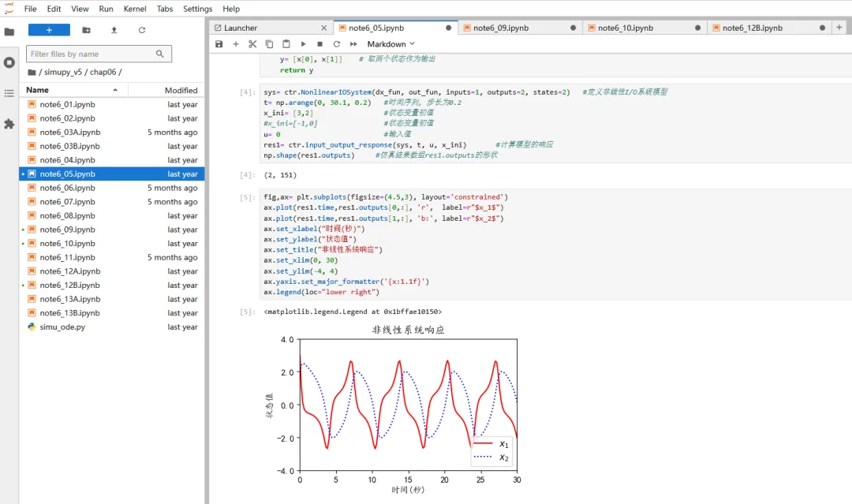Restart the kernel circular arrow icon
This screenshot has width=852, height=504.
[x=337, y=44]
